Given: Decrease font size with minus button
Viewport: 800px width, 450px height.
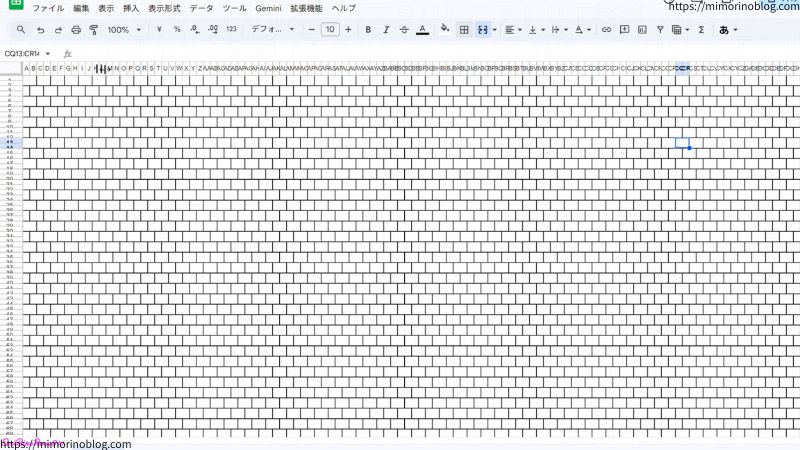Looking at the screenshot, I should click(311, 30).
